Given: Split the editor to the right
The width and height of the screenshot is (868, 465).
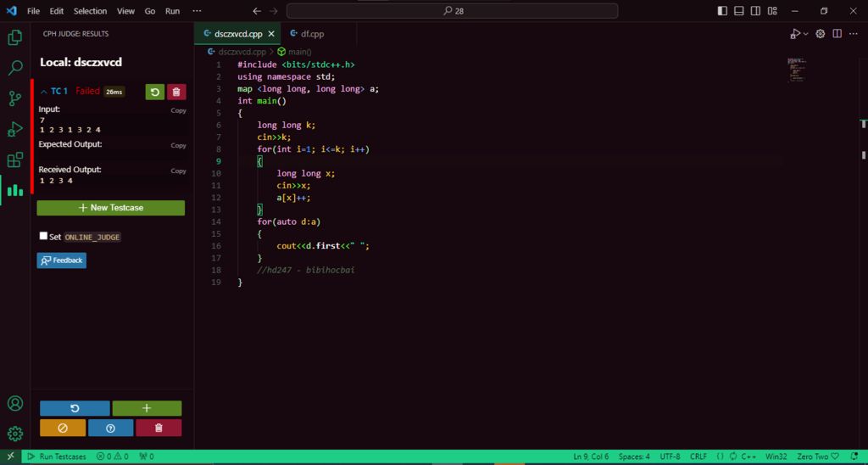Looking at the screenshot, I should tap(837, 34).
